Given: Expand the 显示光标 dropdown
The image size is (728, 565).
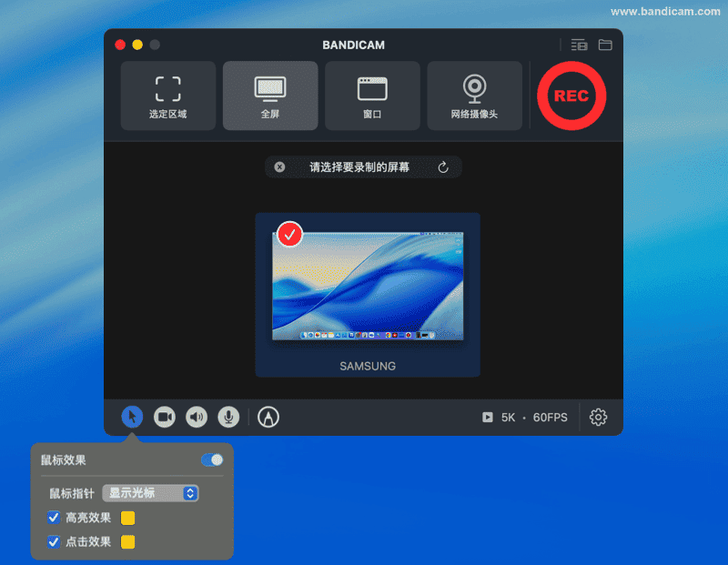Looking at the screenshot, I should (x=151, y=493).
